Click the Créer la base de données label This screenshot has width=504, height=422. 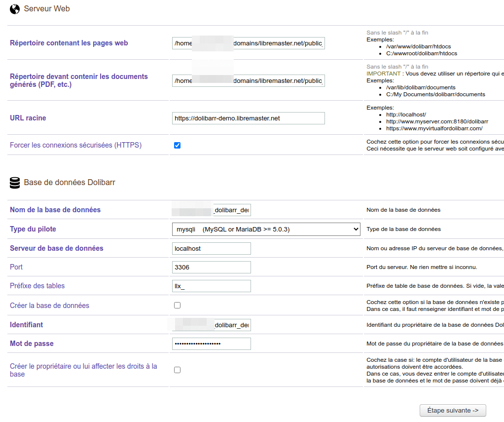[x=49, y=306]
